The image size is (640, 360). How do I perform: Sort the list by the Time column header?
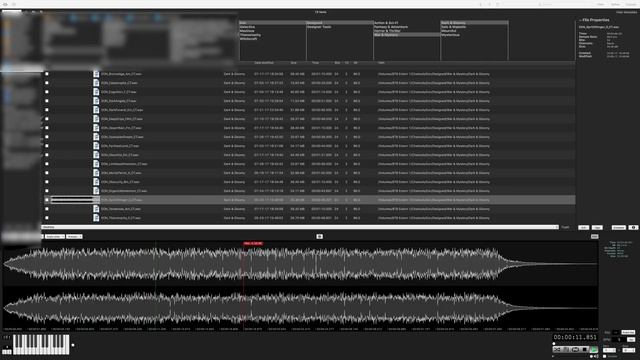pos(315,63)
